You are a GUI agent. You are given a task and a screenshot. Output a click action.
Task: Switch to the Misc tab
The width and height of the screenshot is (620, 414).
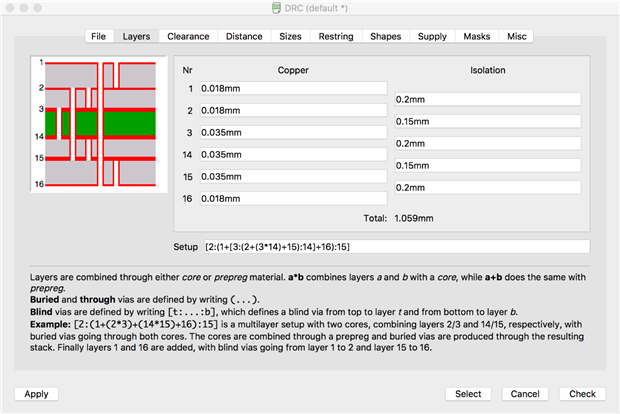[x=516, y=36]
